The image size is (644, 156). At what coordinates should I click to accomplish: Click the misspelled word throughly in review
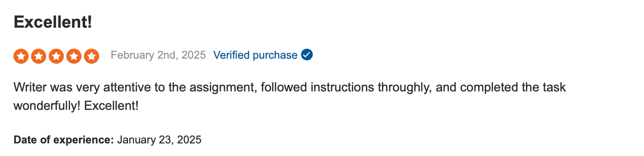pos(406,88)
